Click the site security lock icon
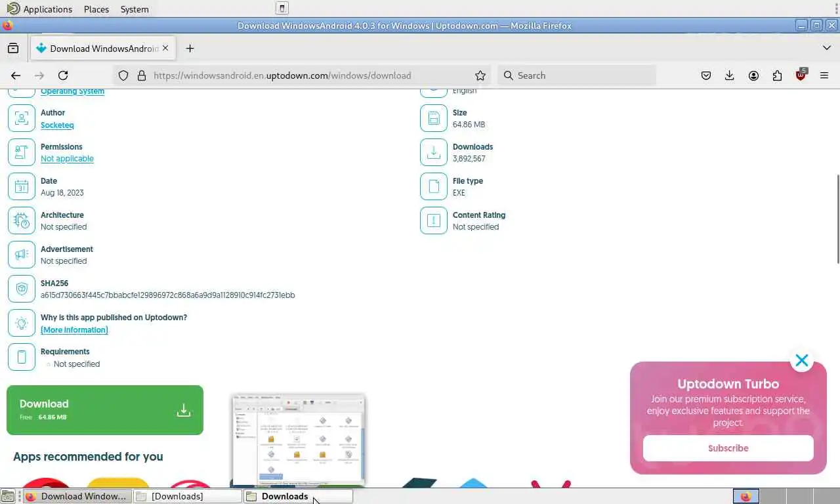 pos(141,75)
